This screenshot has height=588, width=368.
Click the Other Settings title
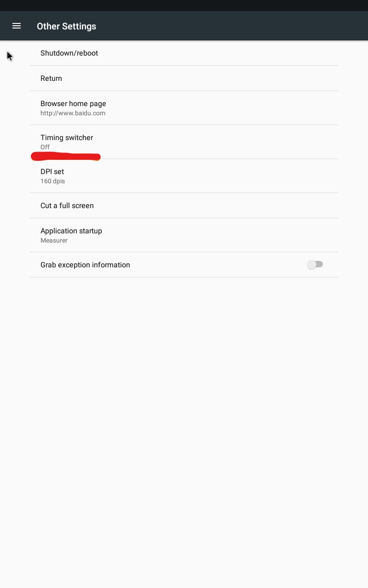(x=66, y=26)
